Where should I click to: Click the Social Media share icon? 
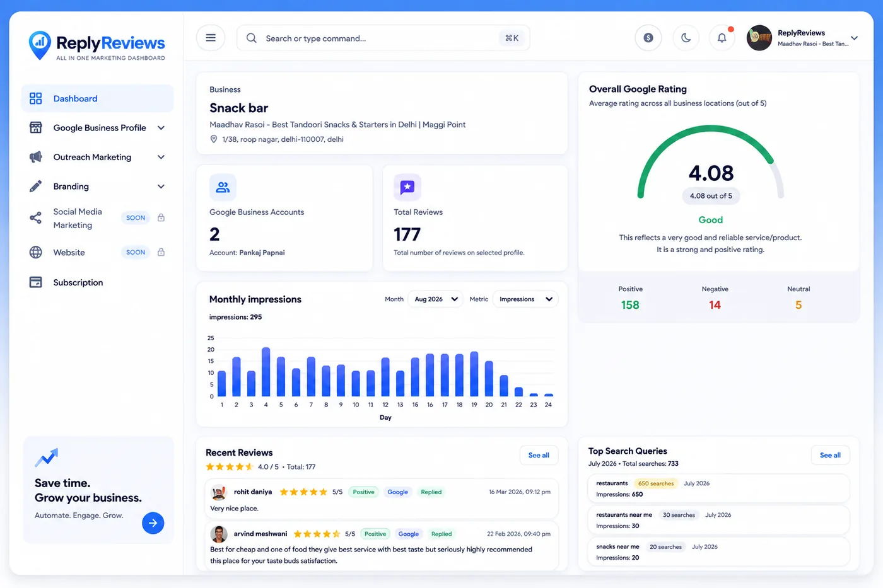pos(36,218)
